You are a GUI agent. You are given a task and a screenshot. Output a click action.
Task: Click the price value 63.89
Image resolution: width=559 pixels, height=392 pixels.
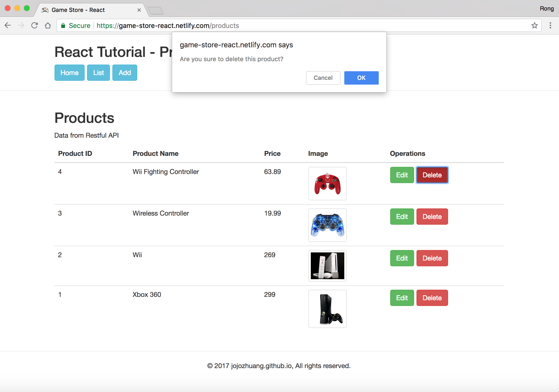tap(272, 172)
